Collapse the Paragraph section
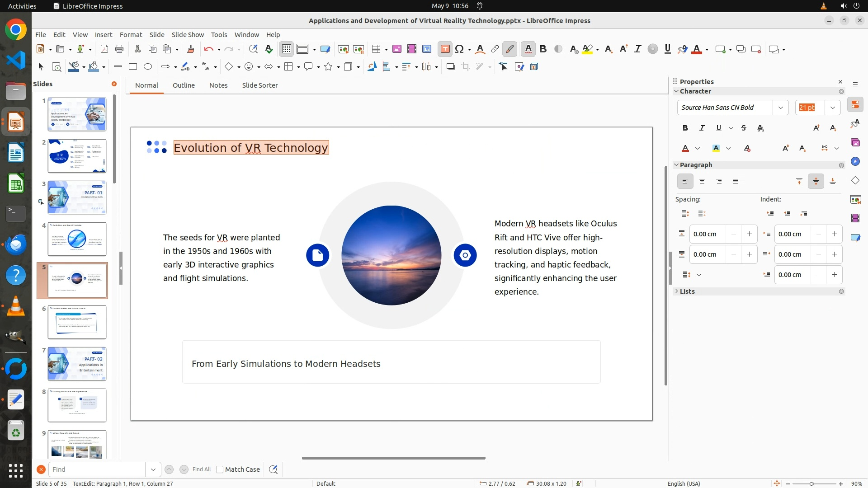Viewport: 868px width, 488px height. coord(695,165)
